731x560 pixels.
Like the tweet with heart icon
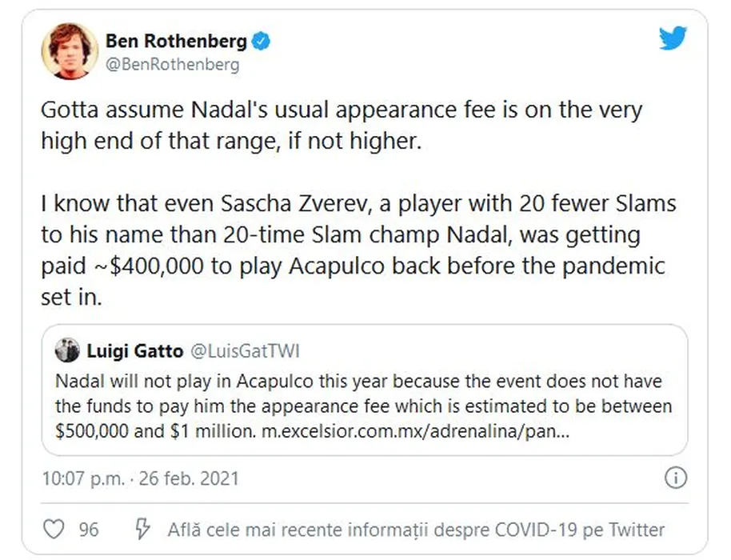click(x=52, y=530)
